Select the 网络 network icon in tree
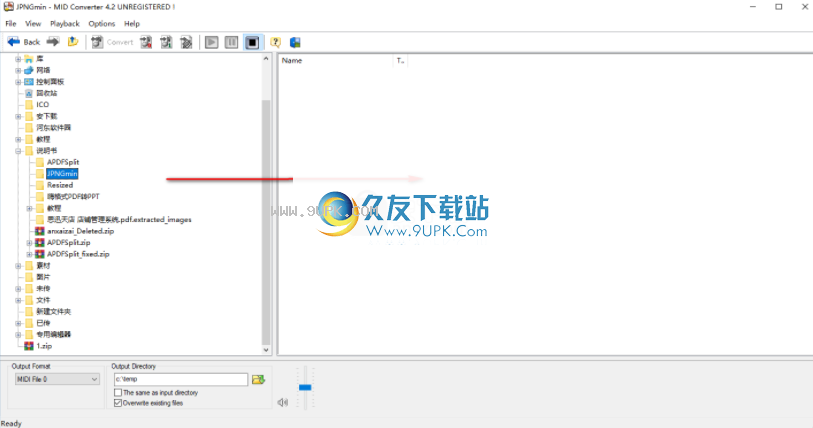This screenshot has width=813, height=428. point(29,70)
